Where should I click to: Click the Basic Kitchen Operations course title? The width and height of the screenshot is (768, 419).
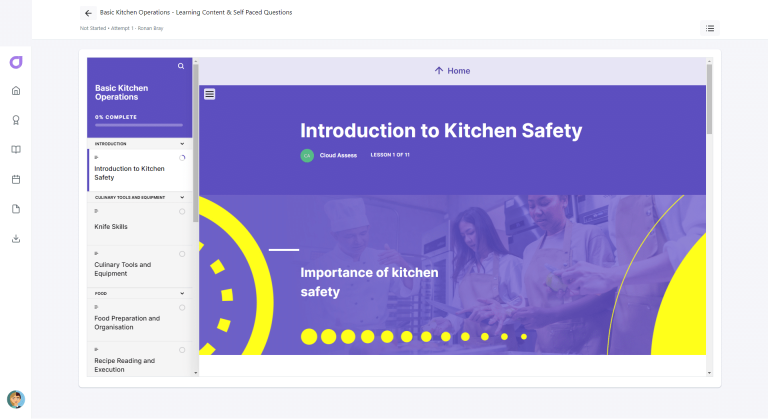pos(121,93)
